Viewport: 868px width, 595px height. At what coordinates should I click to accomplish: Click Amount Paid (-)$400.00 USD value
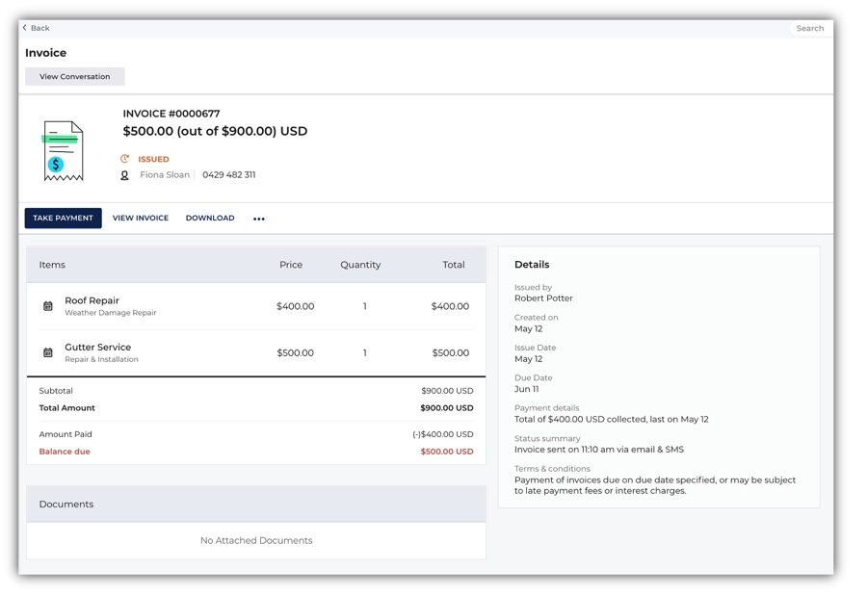click(x=443, y=434)
